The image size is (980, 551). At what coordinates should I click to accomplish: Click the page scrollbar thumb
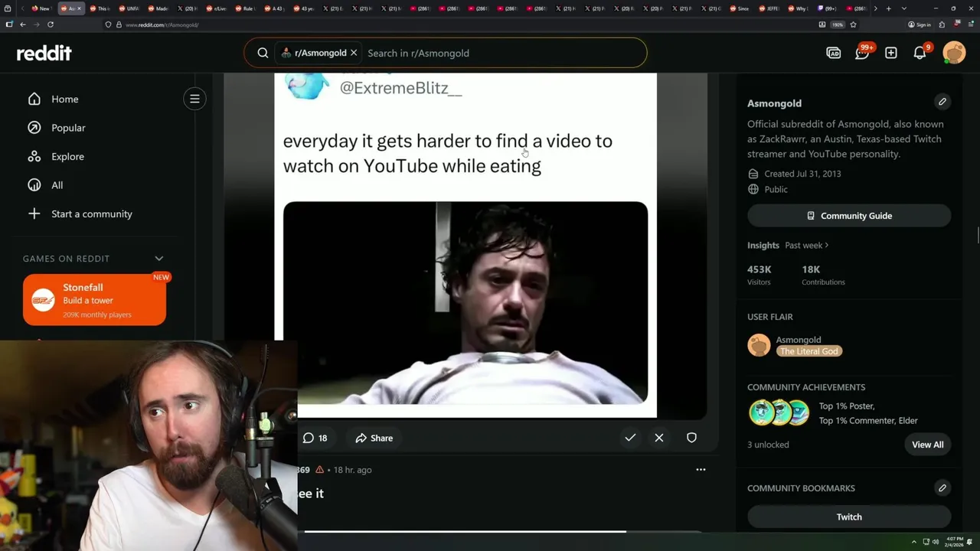tap(977, 236)
